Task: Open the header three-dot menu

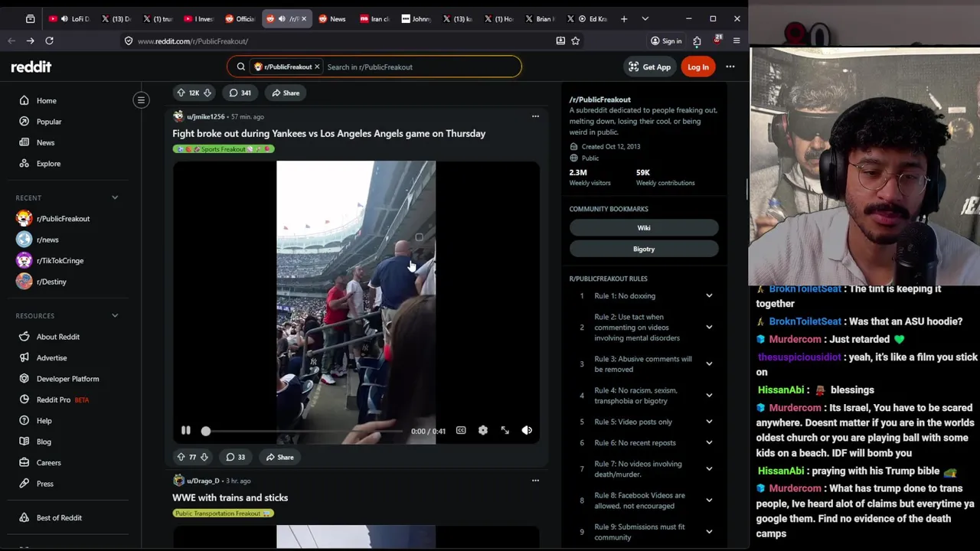Action: [x=730, y=67]
